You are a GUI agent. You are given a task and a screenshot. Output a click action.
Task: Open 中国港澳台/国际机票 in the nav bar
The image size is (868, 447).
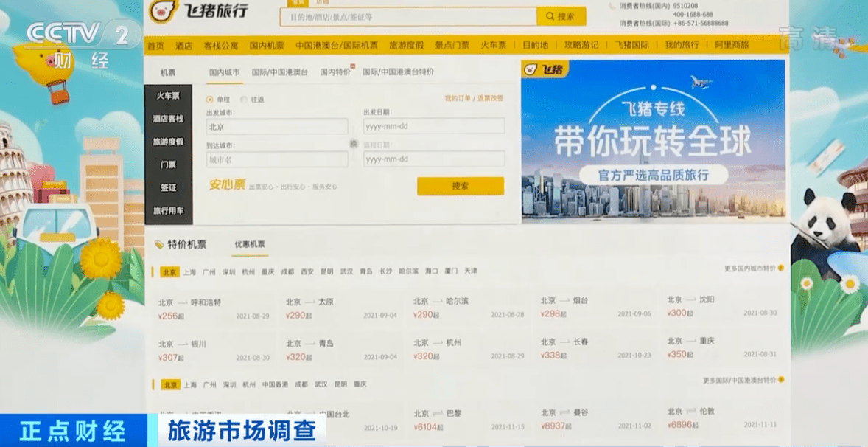337,46
